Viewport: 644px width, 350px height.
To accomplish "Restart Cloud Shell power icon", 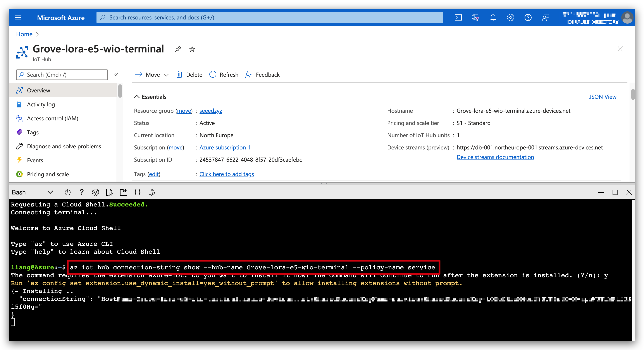I will tap(67, 192).
